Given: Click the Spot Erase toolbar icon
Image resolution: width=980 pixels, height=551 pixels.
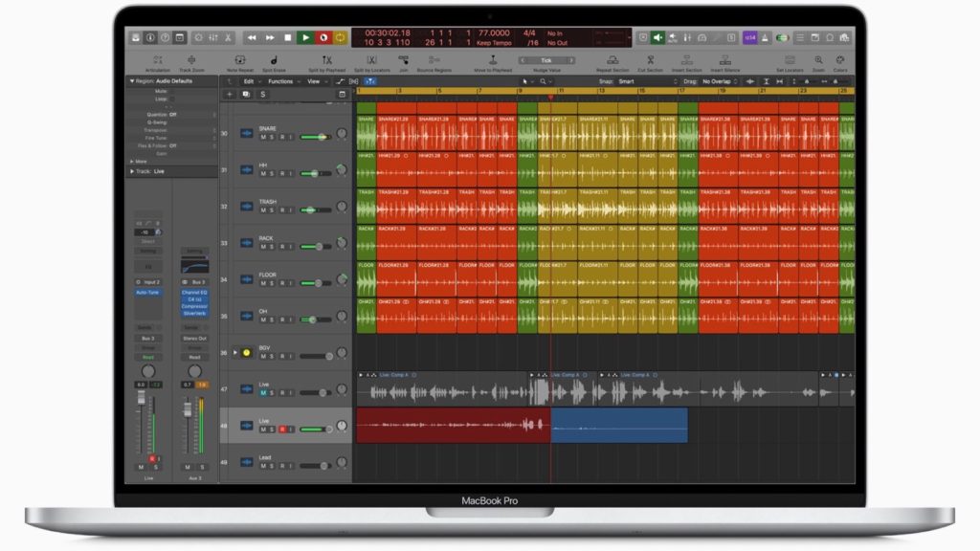Looking at the screenshot, I should (x=274, y=60).
